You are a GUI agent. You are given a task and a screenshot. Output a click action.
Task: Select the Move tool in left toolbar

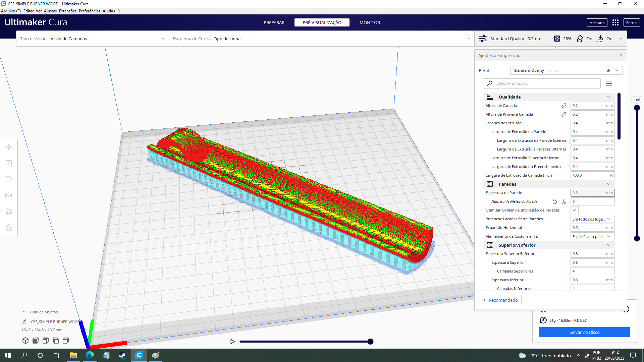click(9, 147)
